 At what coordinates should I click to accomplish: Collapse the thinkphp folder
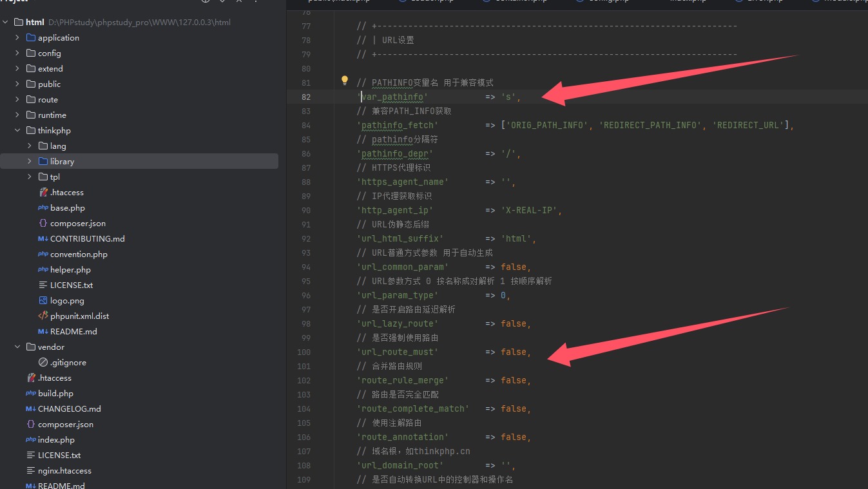point(17,130)
